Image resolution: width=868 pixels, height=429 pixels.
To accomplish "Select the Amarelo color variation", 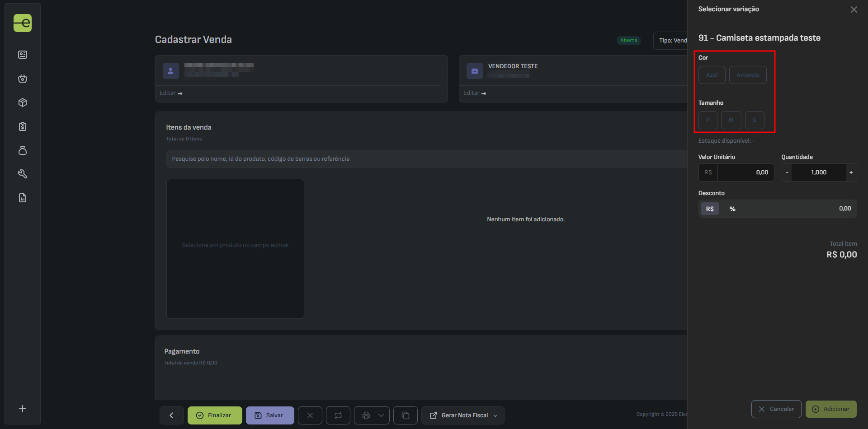I will pyautogui.click(x=748, y=75).
